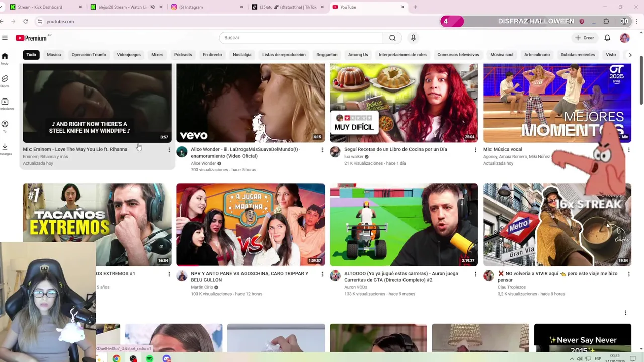Open the YouTube account avatar menu
Screen dimensions: 644x362
[x=624, y=38]
